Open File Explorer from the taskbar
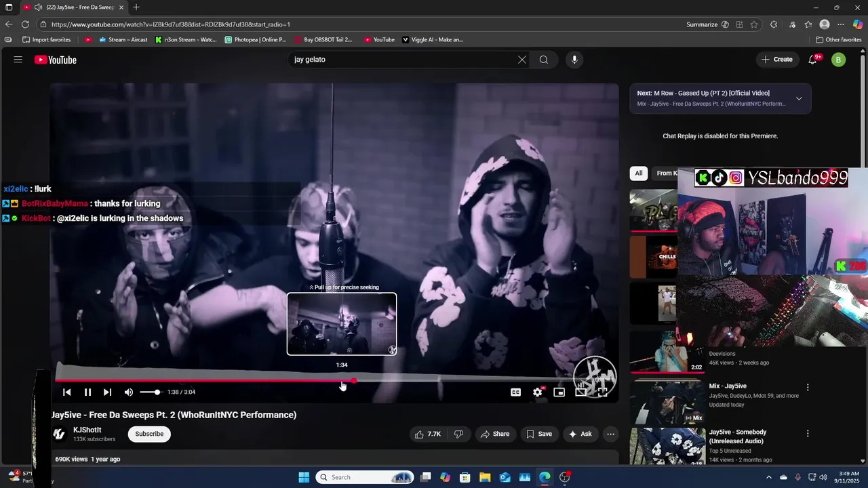The height and width of the screenshot is (488, 868). click(485, 477)
